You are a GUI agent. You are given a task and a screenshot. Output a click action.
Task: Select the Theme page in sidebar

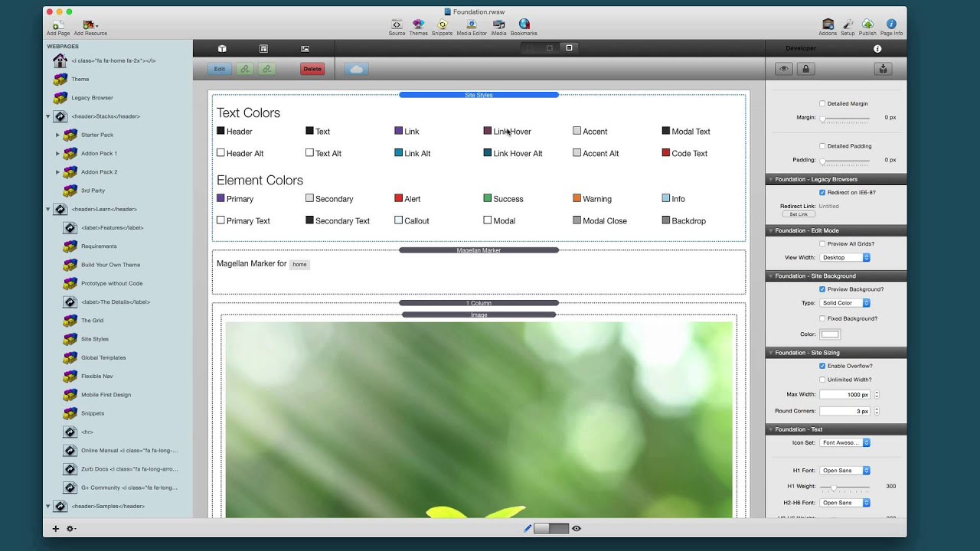[x=80, y=79]
